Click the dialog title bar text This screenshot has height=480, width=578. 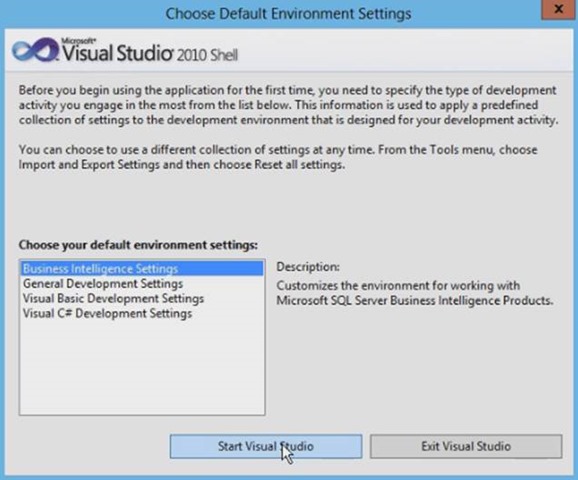[288, 14]
